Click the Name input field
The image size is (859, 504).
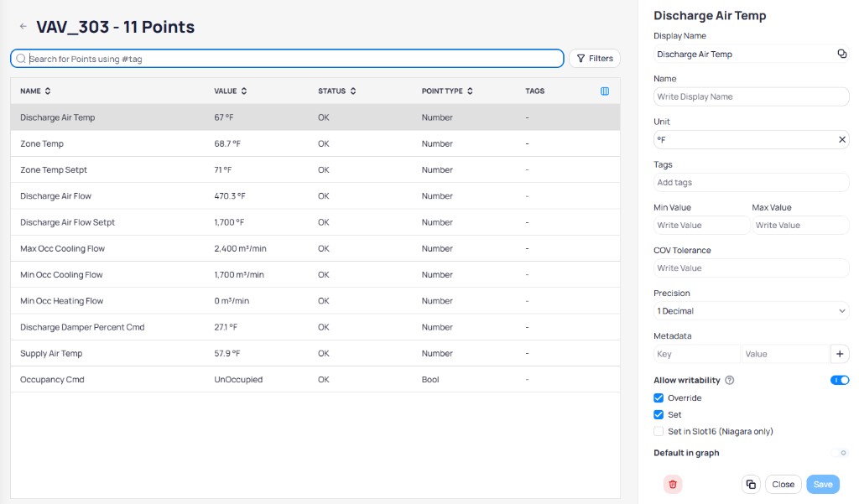click(751, 96)
